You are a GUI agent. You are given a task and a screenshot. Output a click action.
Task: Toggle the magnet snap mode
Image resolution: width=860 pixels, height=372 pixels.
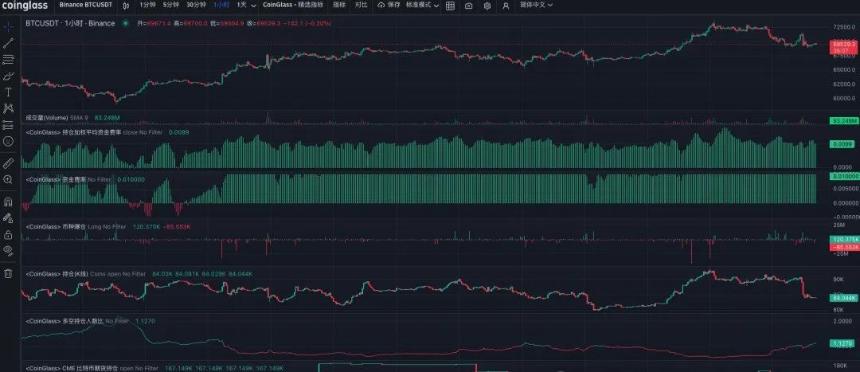[x=8, y=201]
